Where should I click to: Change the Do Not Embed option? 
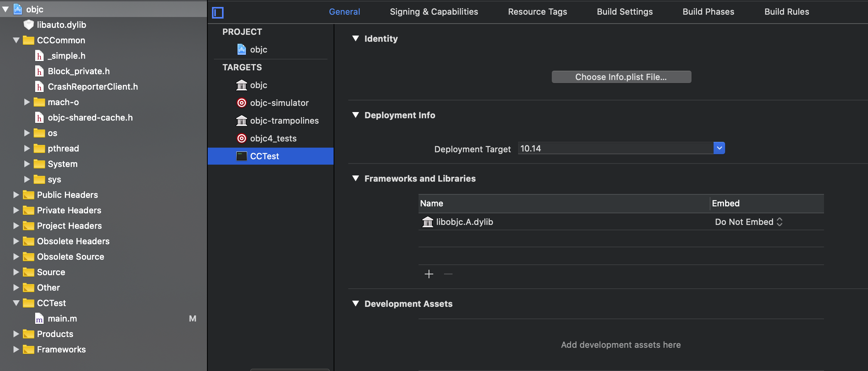coord(748,222)
